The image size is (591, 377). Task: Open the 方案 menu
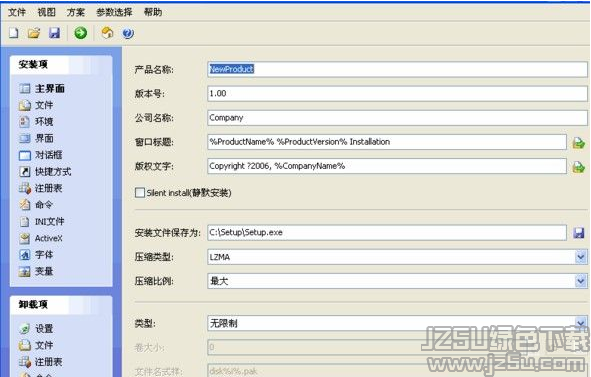tap(76, 12)
